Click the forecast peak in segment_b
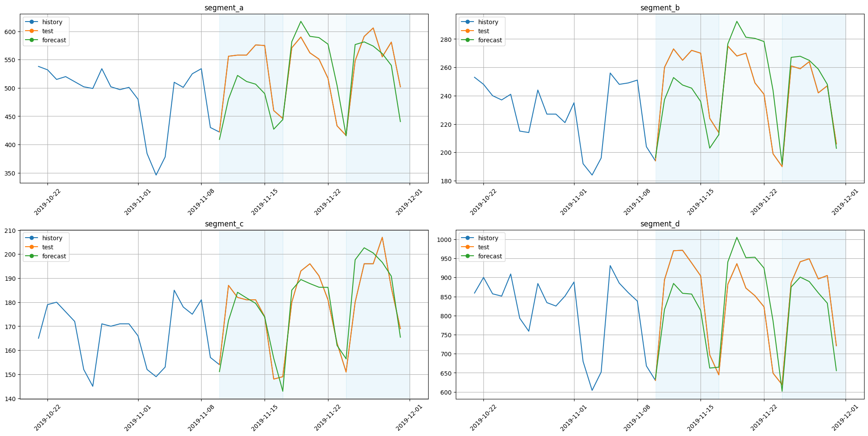The width and height of the screenshot is (868, 436). pyautogui.click(x=737, y=22)
